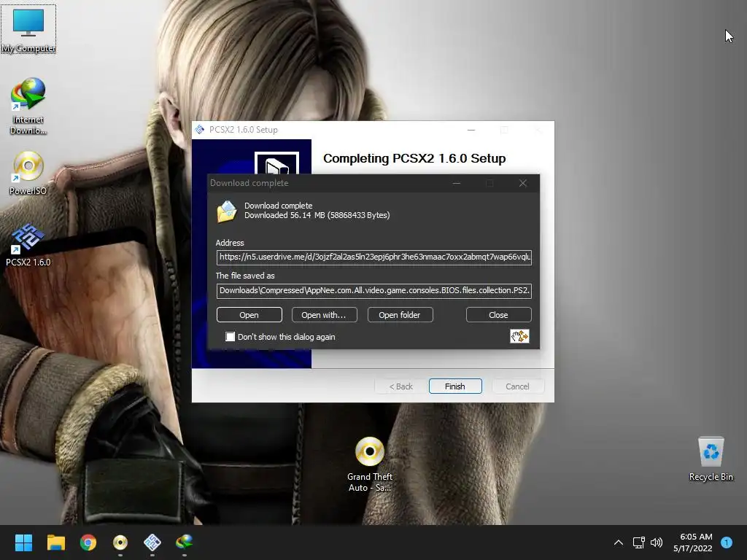Open the My Computer desktop icon
Image resolution: width=747 pixels, height=560 pixels.
pyautogui.click(x=28, y=29)
